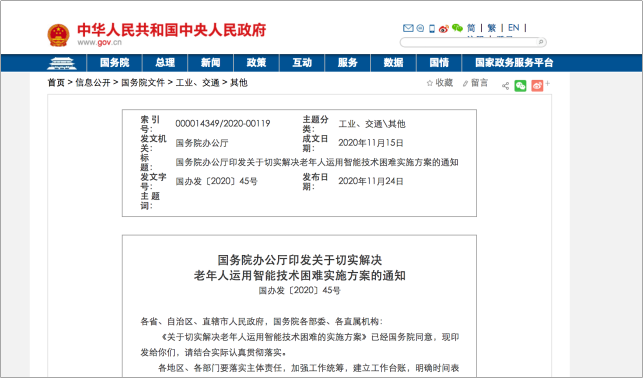
Task: Open the 数据 navigation tab
Action: tap(394, 63)
